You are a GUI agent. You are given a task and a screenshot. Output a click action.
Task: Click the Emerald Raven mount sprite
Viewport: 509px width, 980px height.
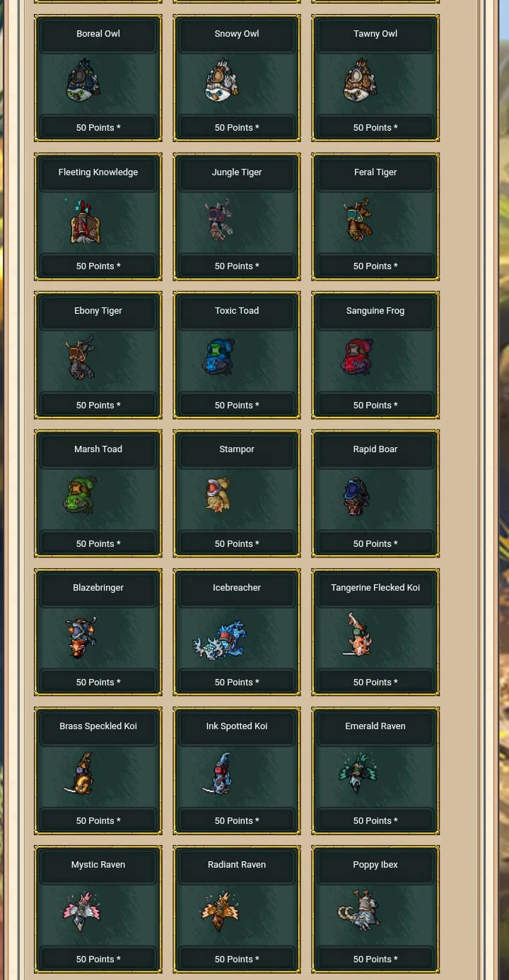357,772
